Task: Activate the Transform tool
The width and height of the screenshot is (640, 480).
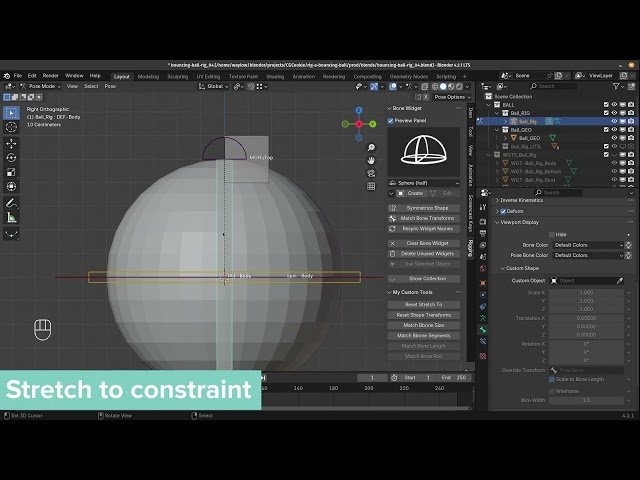Action: pos(11,187)
